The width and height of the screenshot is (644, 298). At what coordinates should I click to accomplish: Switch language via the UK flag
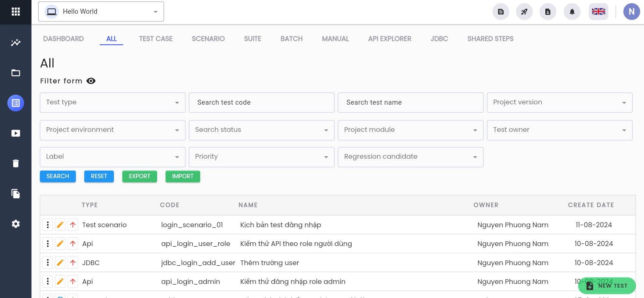pos(598,12)
